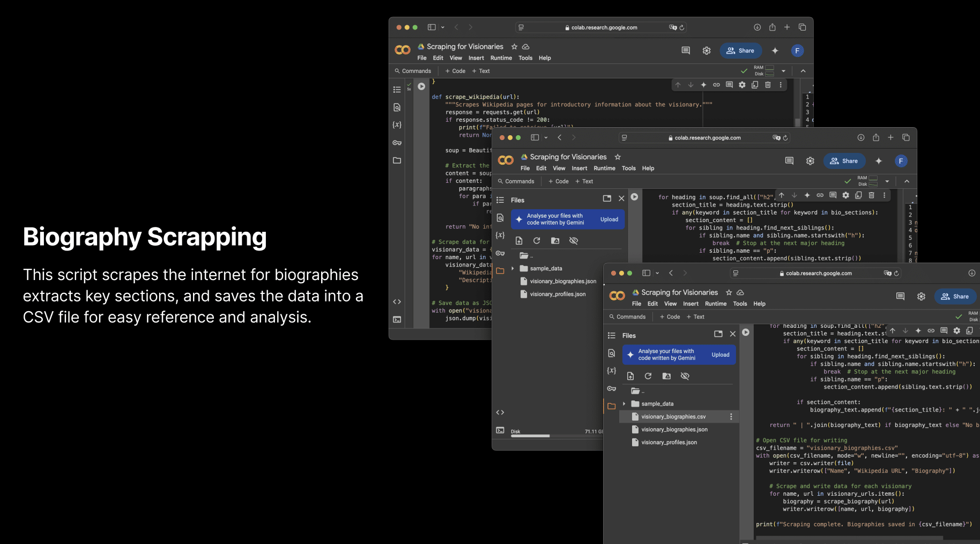Star the notebook in back window

(515, 47)
